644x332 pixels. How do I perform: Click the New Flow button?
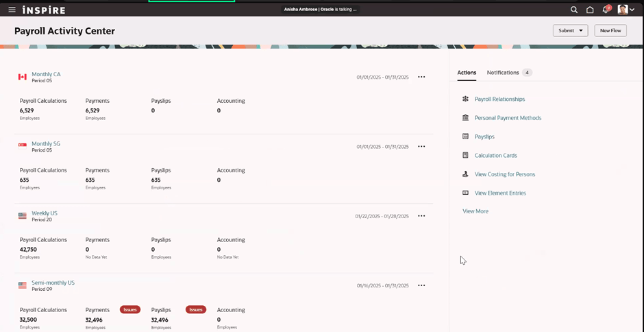coord(610,31)
